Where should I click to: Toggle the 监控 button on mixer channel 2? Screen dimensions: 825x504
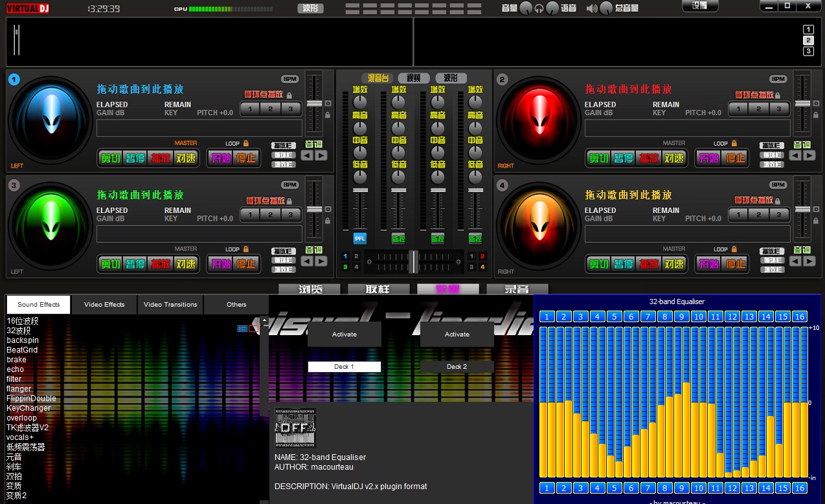[x=398, y=238]
